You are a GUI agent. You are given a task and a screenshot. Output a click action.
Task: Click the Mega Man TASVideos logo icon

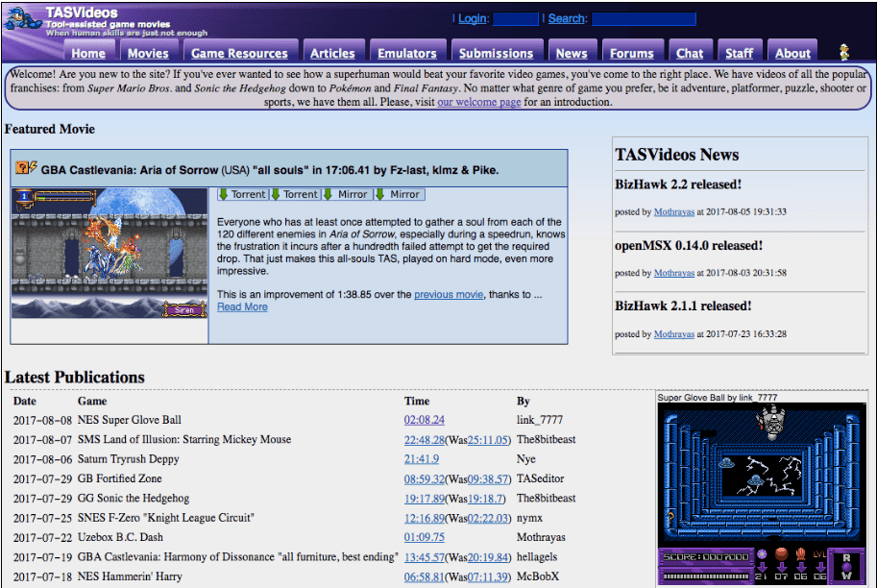pyautogui.click(x=24, y=19)
